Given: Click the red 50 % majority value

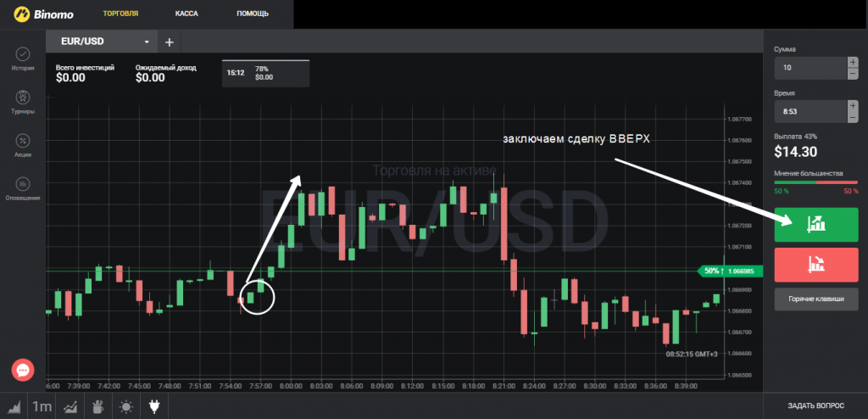Looking at the screenshot, I should pos(851,191).
